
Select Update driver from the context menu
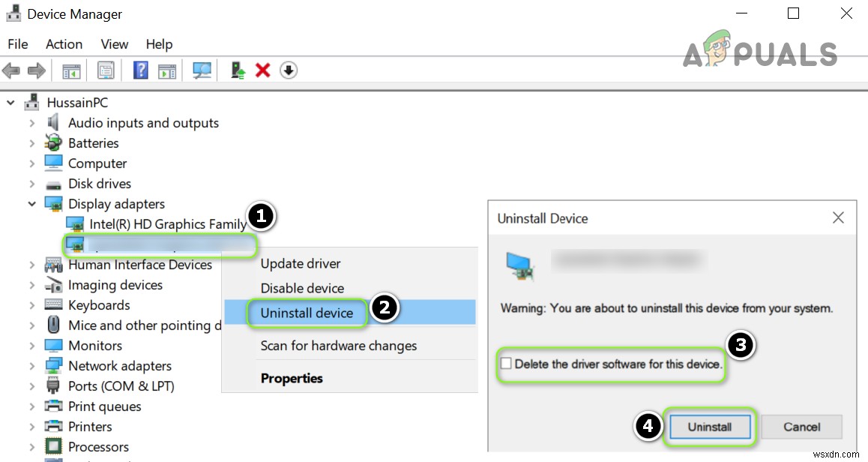click(301, 263)
